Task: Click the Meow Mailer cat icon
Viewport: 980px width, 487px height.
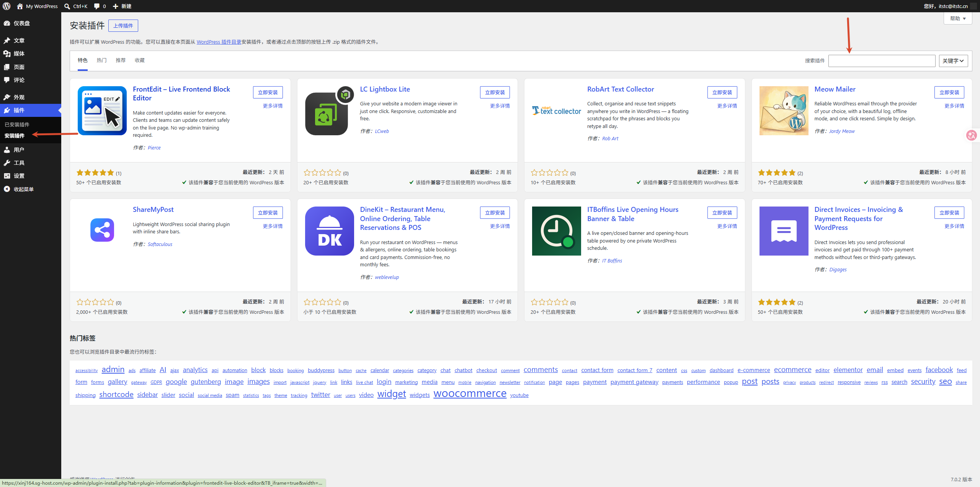Action: [x=784, y=111]
